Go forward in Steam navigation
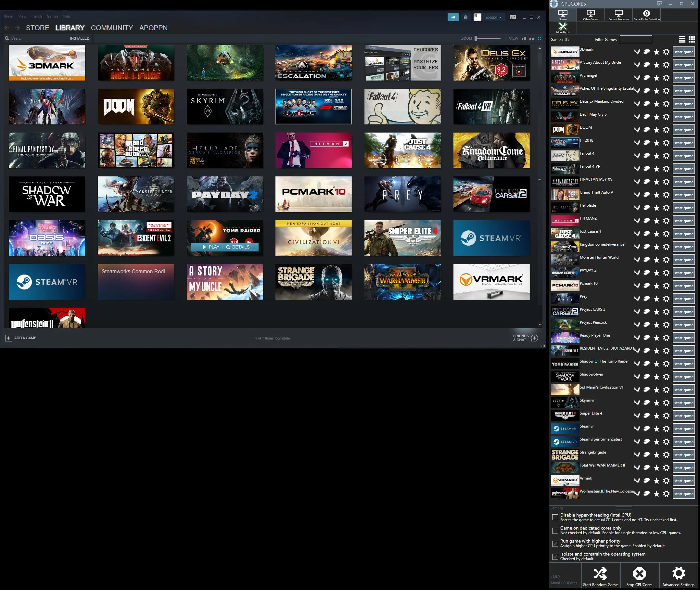The width and height of the screenshot is (700, 590). (18, 28)
